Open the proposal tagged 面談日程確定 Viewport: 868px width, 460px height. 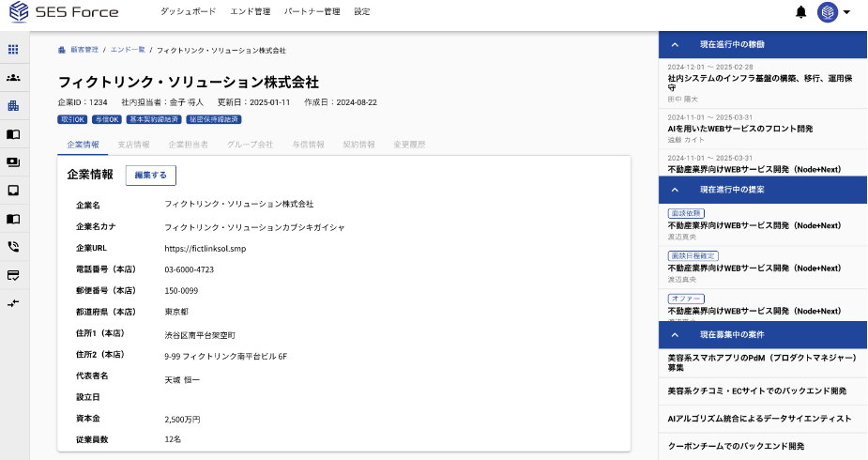pos(762,268)
